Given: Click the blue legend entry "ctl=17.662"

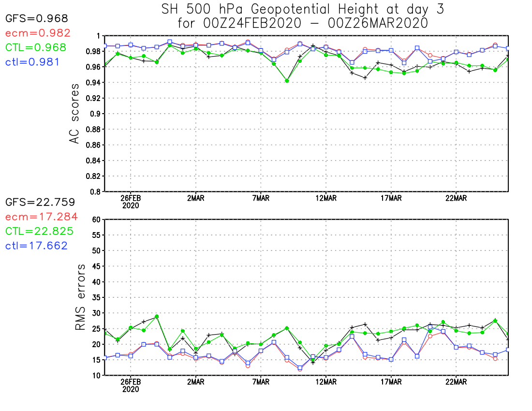Looking at the screenshot, I should point(36,246).
